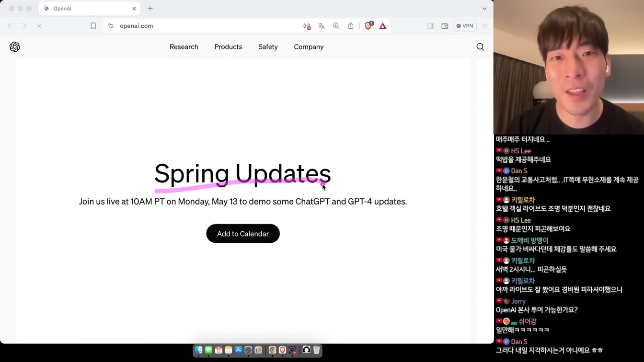Bookmark this page using the bookmark icon
Screen dimensions: 644x362
(93, 26)
